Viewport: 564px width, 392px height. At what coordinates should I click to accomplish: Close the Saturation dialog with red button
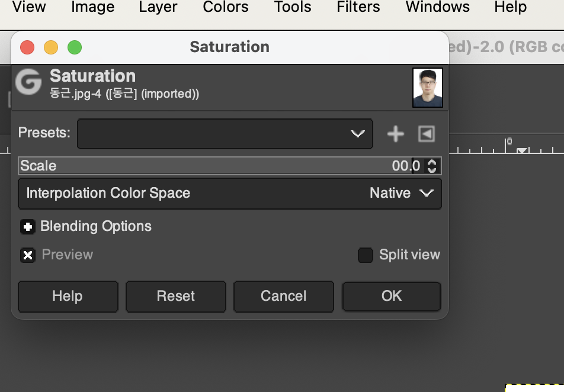(x=27, y=47)
